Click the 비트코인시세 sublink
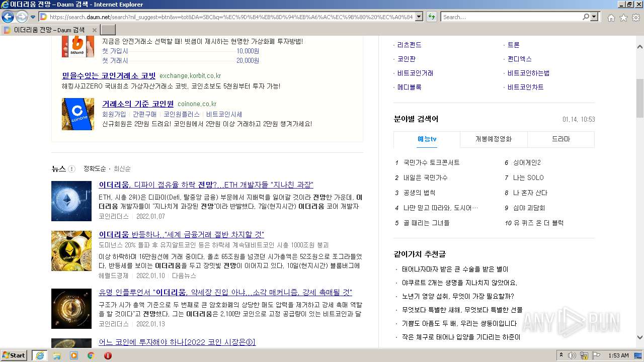This screenshot has width=644, height=362. [x=224, y=115]
